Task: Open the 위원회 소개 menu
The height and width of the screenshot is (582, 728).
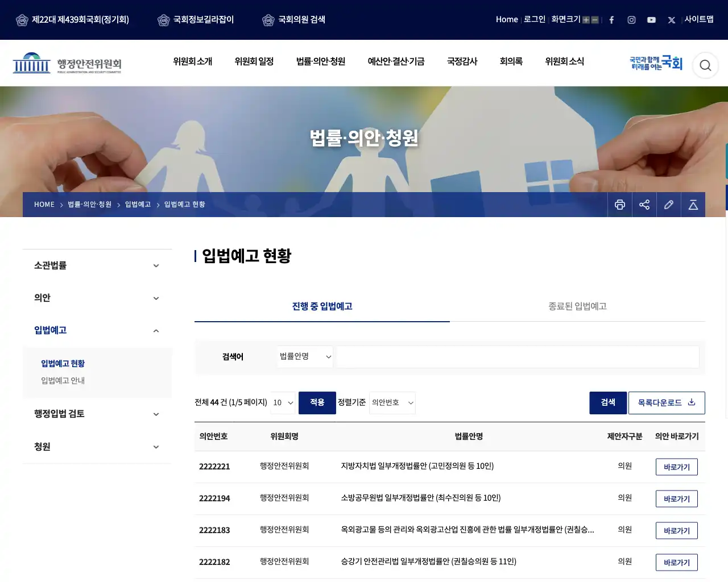Action: pos(193,61)
